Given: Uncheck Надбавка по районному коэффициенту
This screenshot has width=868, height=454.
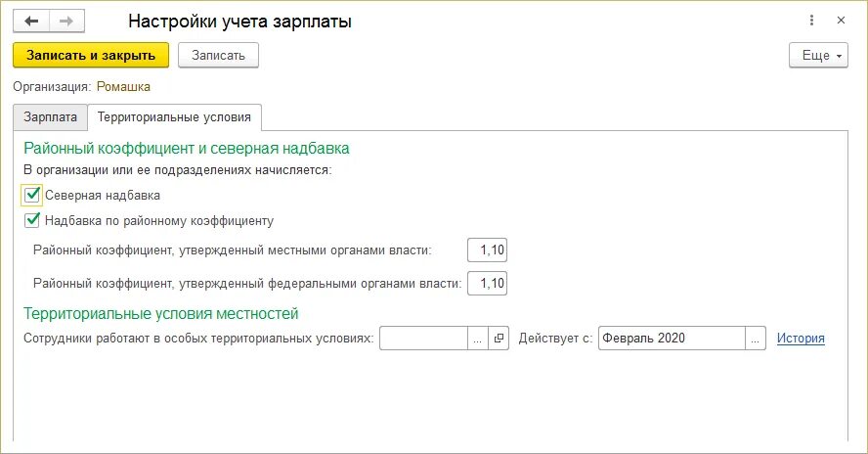Looking at the screenshot, I should pyautogui.click(x=32, y=220).
